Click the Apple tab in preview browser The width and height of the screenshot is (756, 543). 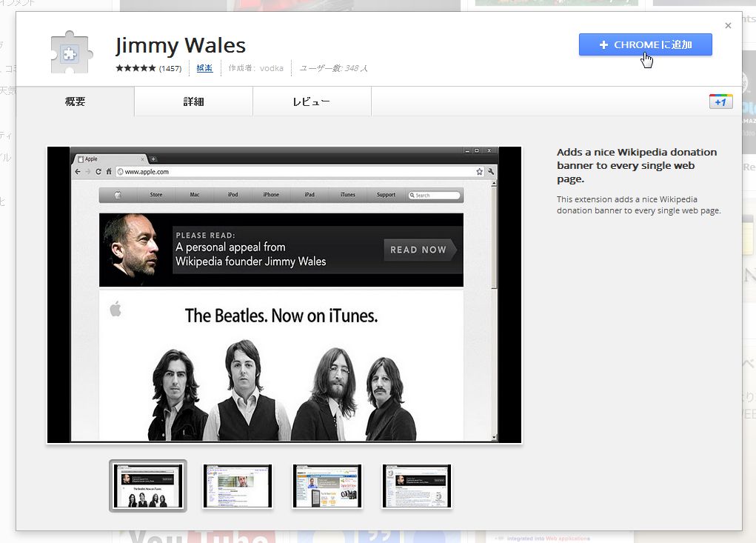110,159
